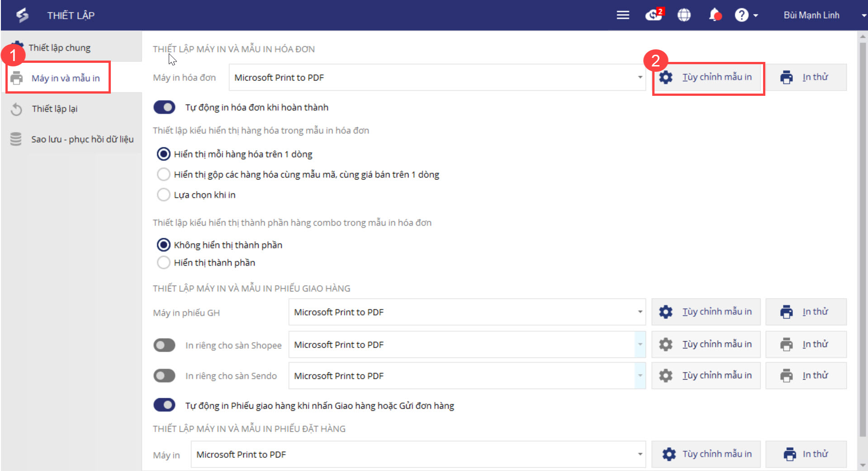Select Lựa chọn khi in radio
This screenshot has height=471, width=868.
coord(163,195)
